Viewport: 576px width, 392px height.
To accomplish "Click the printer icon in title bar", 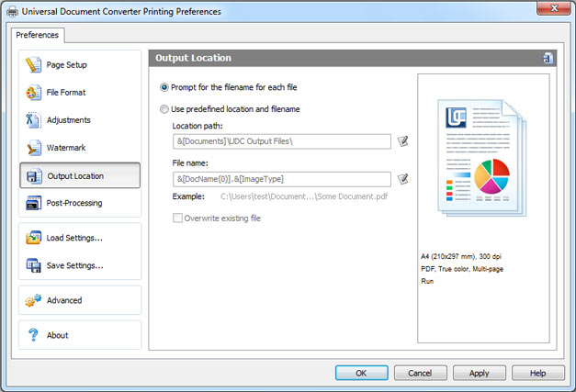I will click(x=12, y=12).
